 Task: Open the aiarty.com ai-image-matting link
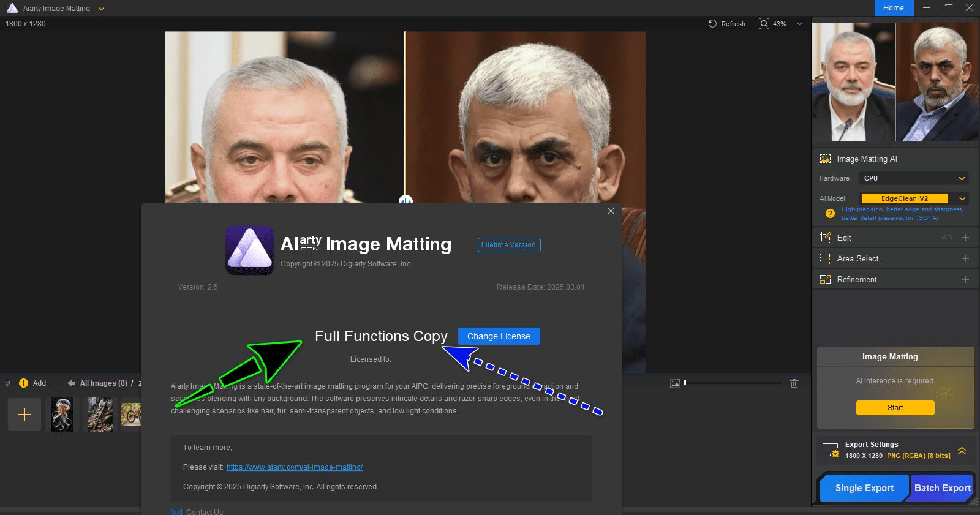tap(294, 467)
